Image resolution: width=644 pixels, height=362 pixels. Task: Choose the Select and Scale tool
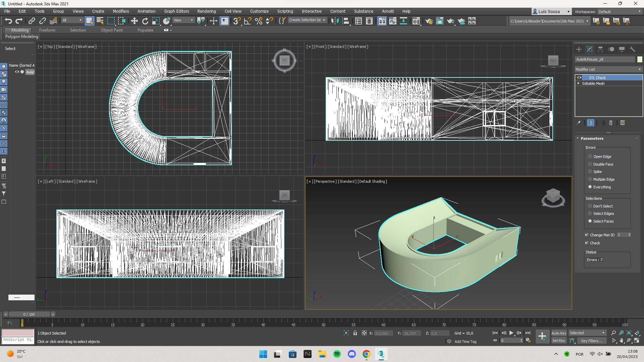click(x=156, y=21)
